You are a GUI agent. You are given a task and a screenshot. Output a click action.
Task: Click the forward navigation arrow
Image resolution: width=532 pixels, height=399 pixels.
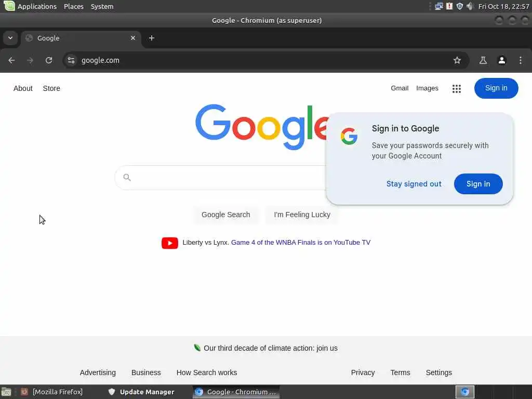click(x=30, y=60)
